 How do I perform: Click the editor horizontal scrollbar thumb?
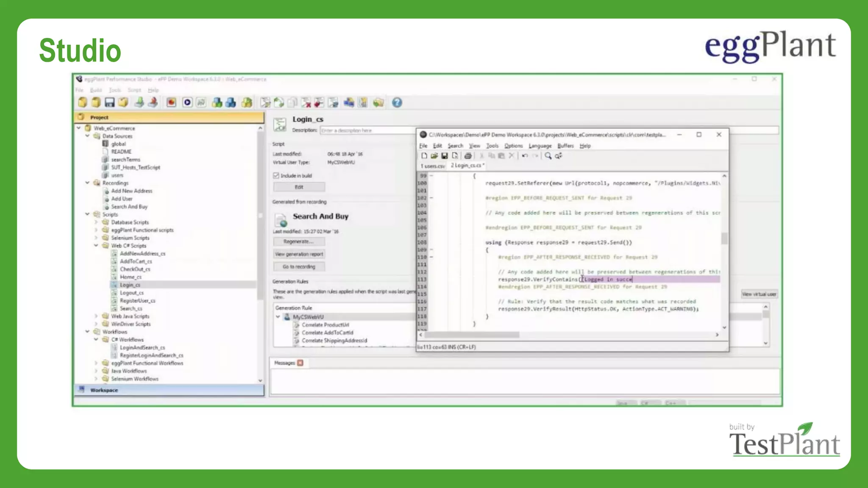pyautogui.click(x=471, y=335)
